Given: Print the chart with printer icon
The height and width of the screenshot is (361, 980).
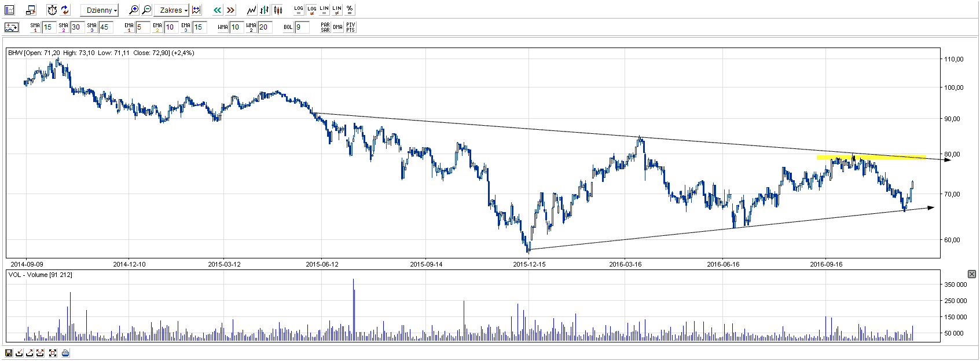Looking at the screenshot, I should coord(65,352).
